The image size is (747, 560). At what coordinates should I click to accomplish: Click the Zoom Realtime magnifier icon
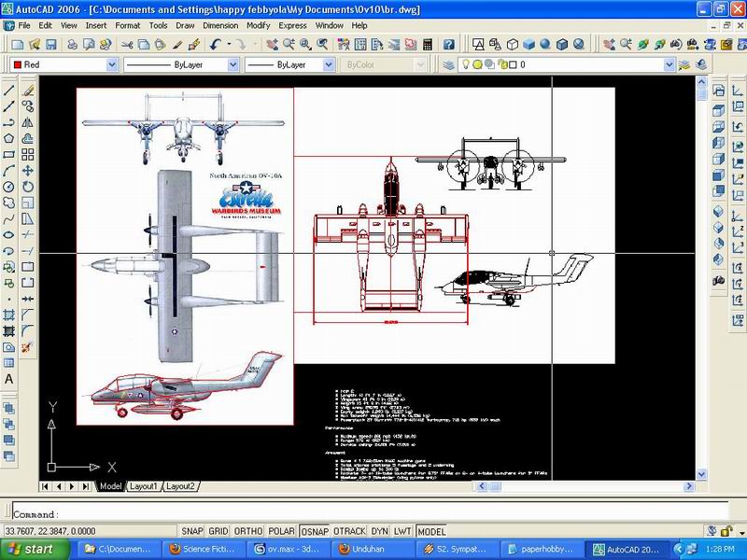289,45
